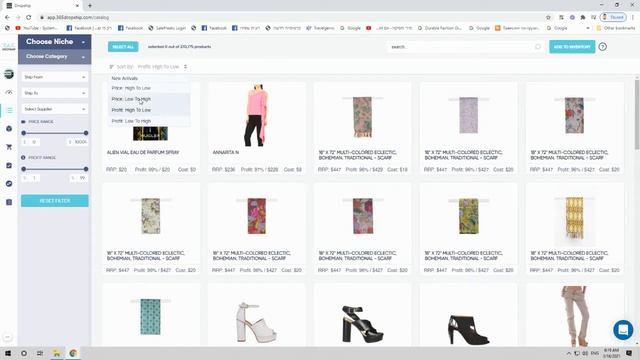Open the Ship To dropdown
The width and height of the screenshot is (640, 360).
[x=55, y=93]
